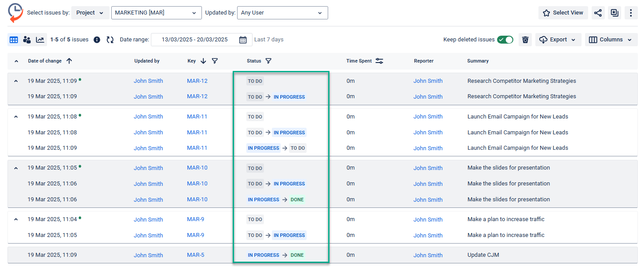Open the three-dot overflow menu top right
Screen dimensions: 644x270
(631, 13)
